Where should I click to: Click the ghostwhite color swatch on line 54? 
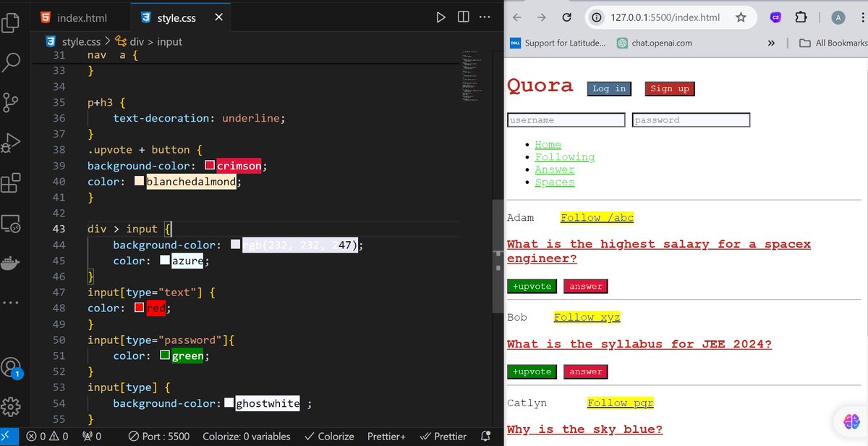click(229, 403)
